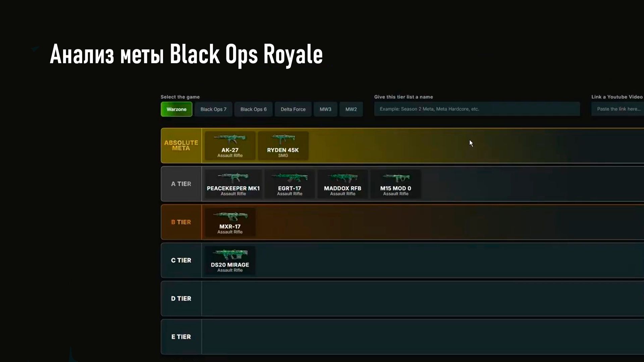
Task: Switch to the Black Ops 7 game
Action: click(x=213, y=109)
